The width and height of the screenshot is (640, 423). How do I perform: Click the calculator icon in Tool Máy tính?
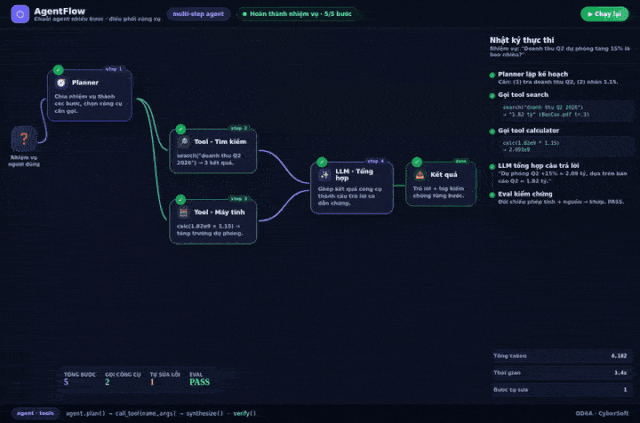183,212
